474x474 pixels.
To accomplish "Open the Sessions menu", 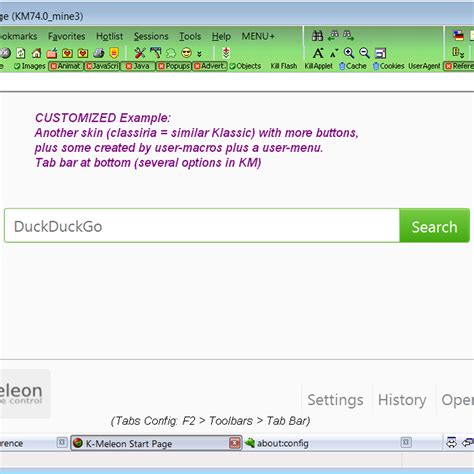I will click(151, 36).
